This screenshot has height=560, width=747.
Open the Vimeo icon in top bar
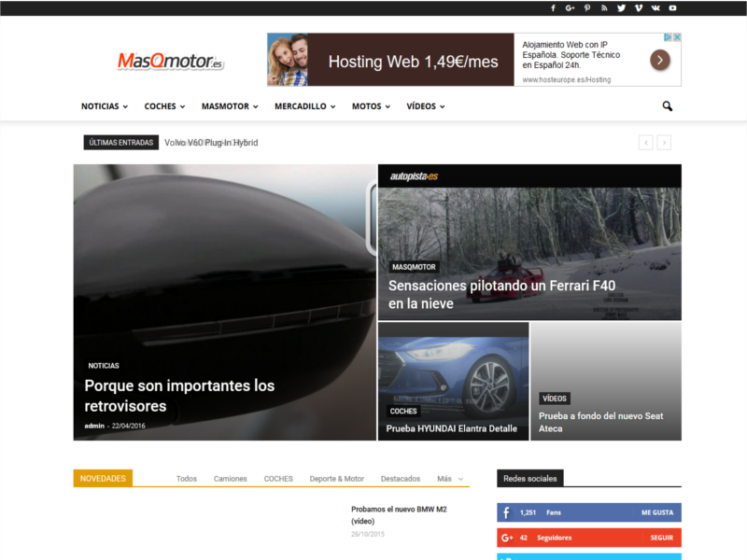639,8
